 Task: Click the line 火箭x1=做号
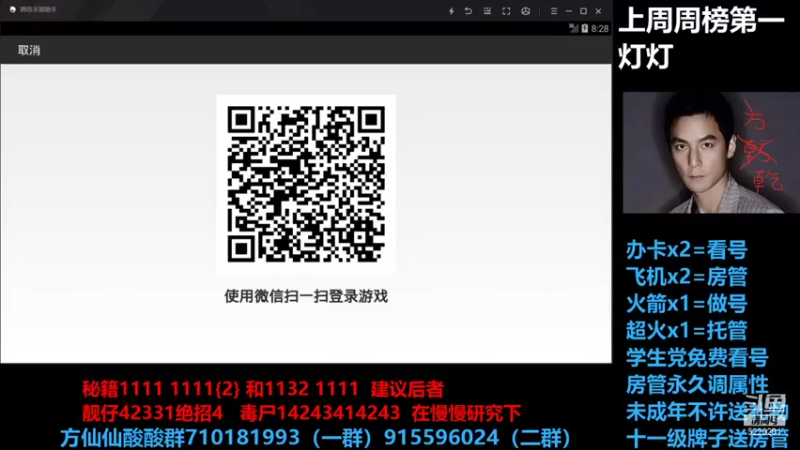click(x=687, y=304)
